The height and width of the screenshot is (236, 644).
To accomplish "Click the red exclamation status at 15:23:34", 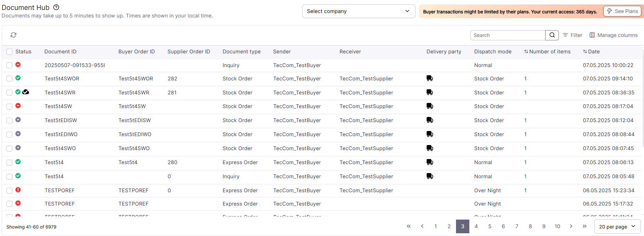I will pyautogui.click(x=18, y=190).
